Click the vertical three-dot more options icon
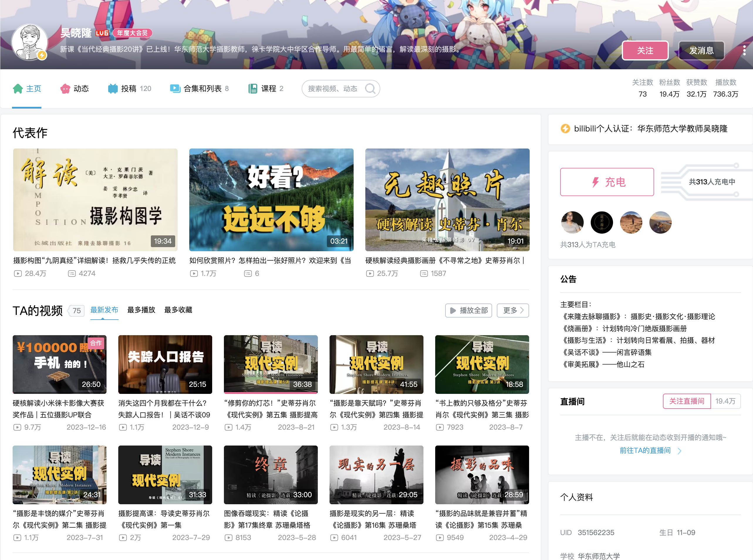The image size is (753, 560). [744, 50]
